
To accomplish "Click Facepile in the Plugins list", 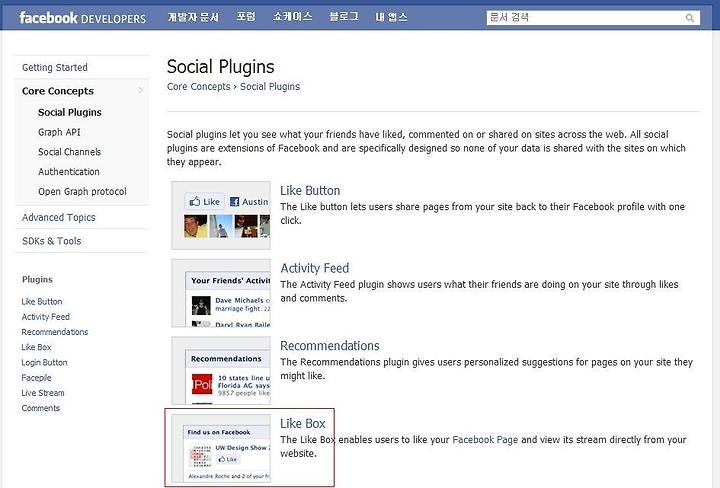I will point(36,377).
